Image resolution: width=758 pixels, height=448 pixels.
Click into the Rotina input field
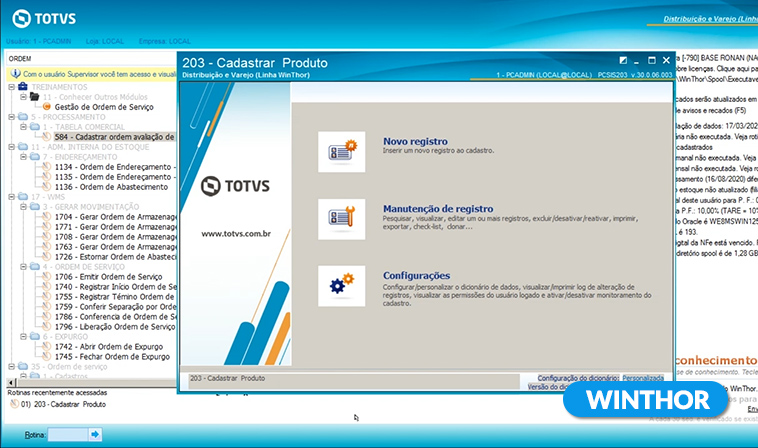[66, 435]
